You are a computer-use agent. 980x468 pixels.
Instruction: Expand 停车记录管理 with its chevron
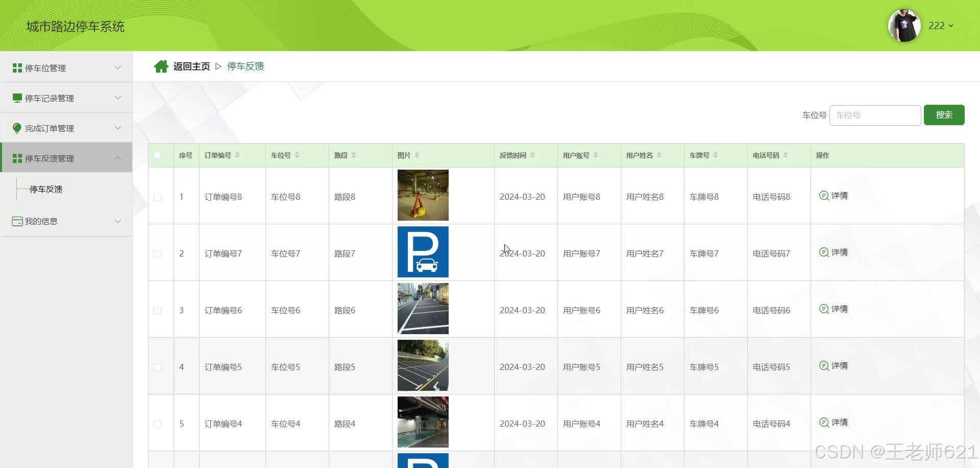[x=118, y=98]
